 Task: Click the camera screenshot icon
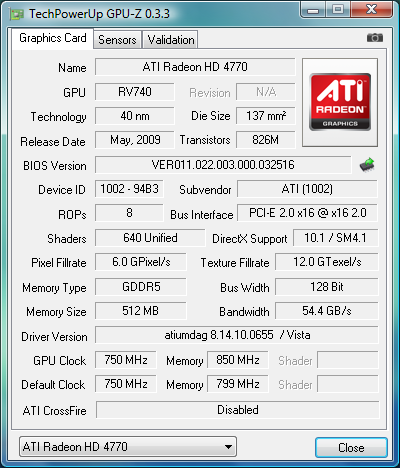375,37
